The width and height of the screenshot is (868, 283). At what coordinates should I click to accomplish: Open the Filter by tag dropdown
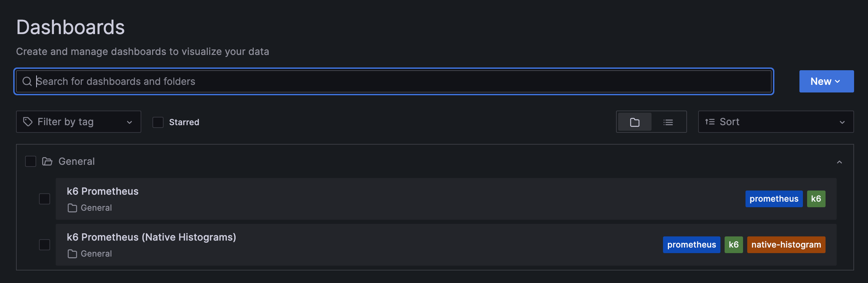[78, 122]
